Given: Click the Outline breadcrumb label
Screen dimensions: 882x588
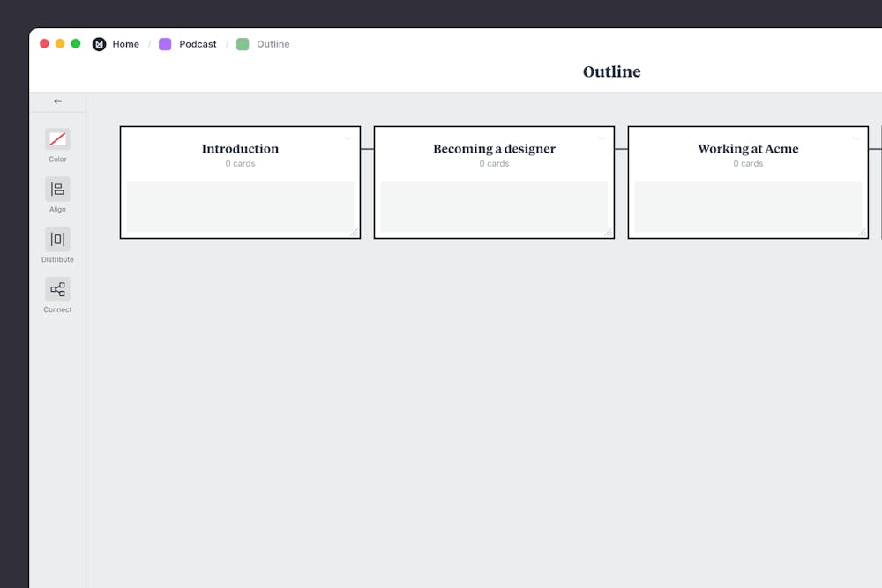Looking at the screenshot, I should [273, 43].
